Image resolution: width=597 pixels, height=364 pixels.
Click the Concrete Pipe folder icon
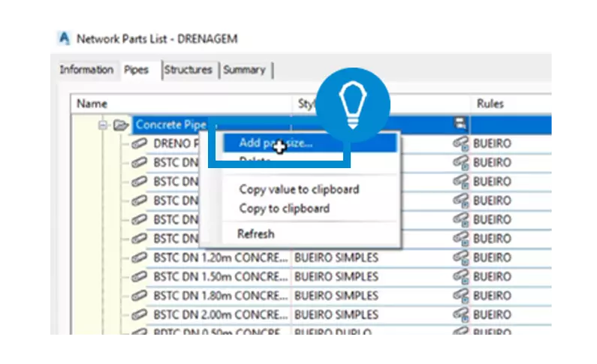coord(121,125)
